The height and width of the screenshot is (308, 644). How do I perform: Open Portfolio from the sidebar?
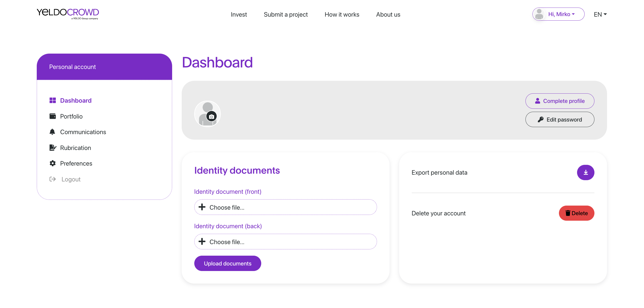coord(71,116)
